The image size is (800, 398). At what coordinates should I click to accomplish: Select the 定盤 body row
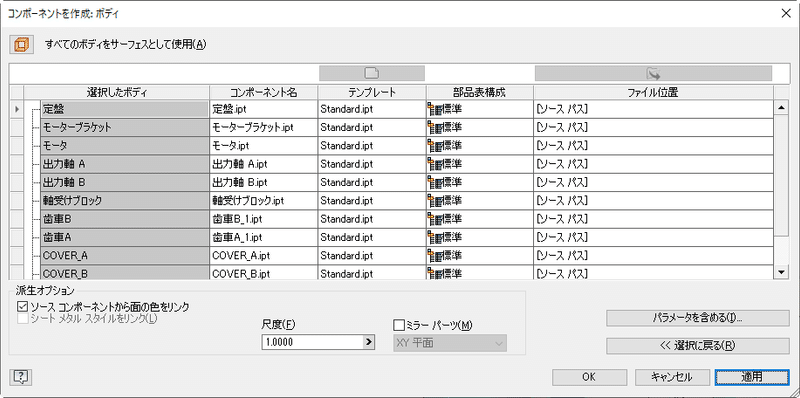coord(125,109)
